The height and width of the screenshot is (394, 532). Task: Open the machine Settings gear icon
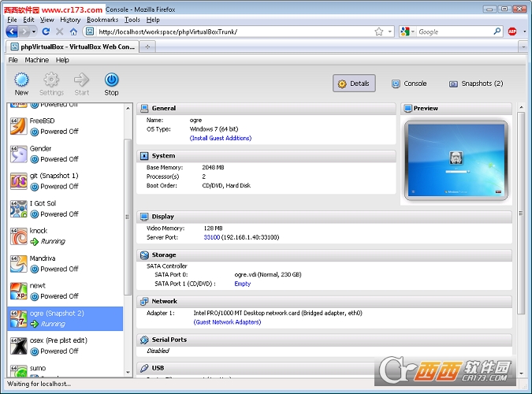pos(51,80)
